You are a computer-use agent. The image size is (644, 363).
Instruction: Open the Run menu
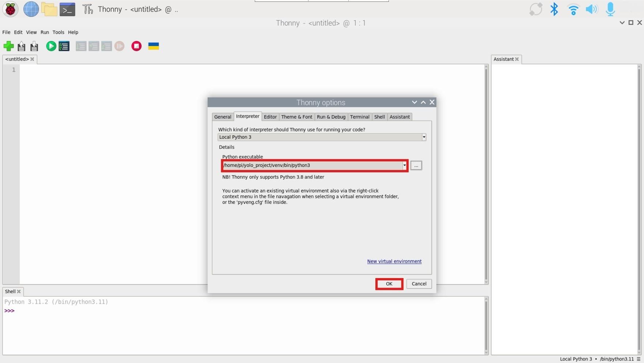pos(45,32)
